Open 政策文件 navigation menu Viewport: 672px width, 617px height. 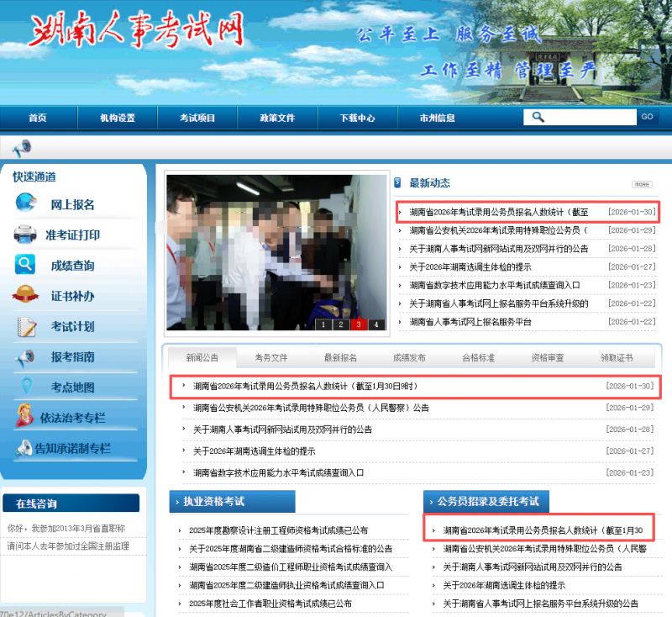[x=277, y=118]
